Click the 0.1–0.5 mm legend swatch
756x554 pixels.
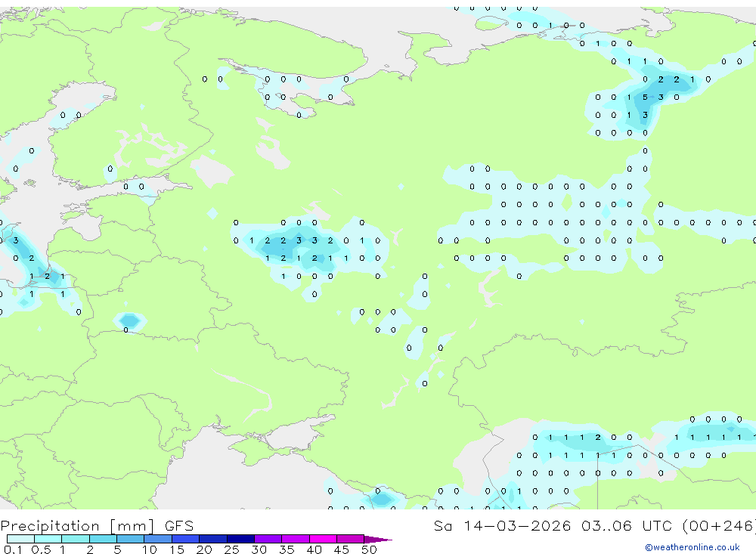pos(20,539)
